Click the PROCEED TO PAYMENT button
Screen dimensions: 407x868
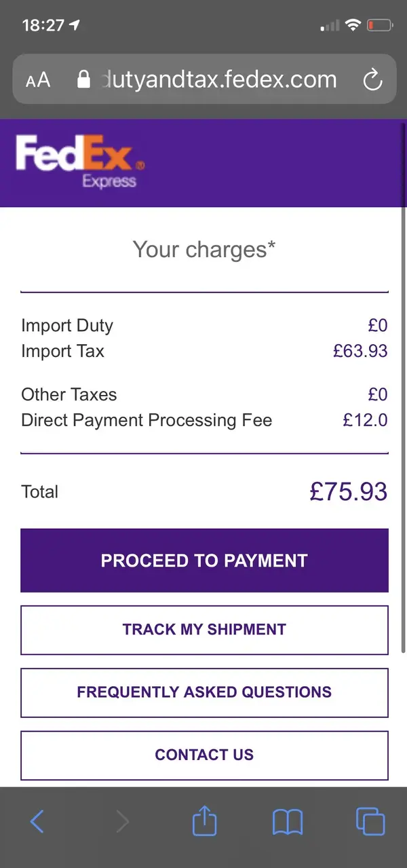click(204, 561)
